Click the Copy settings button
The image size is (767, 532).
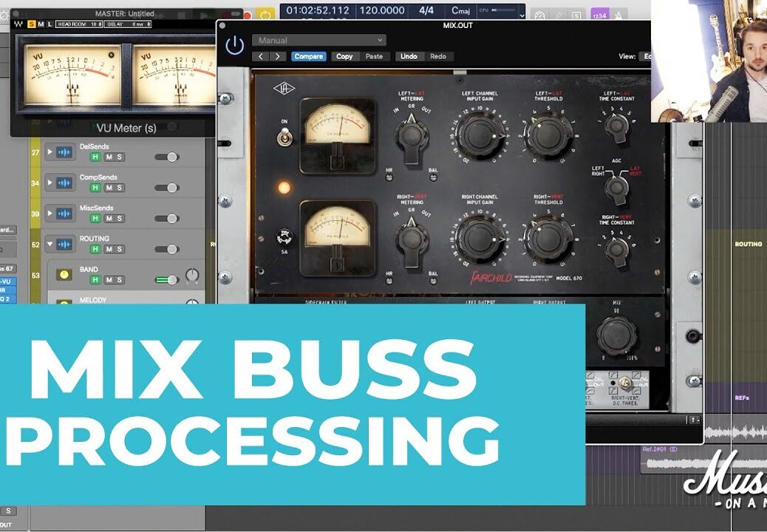(x=344, y=56)
